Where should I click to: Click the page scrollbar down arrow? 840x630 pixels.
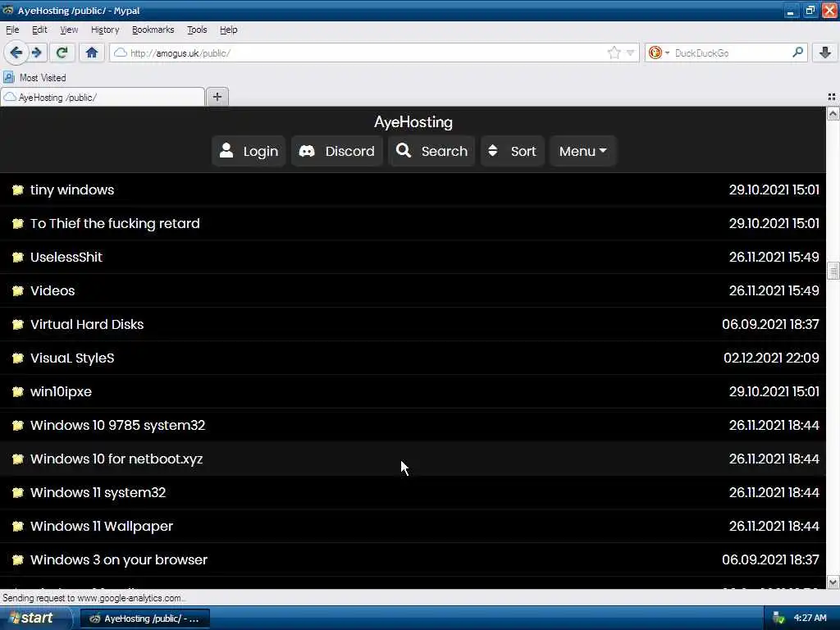(833, 582)
